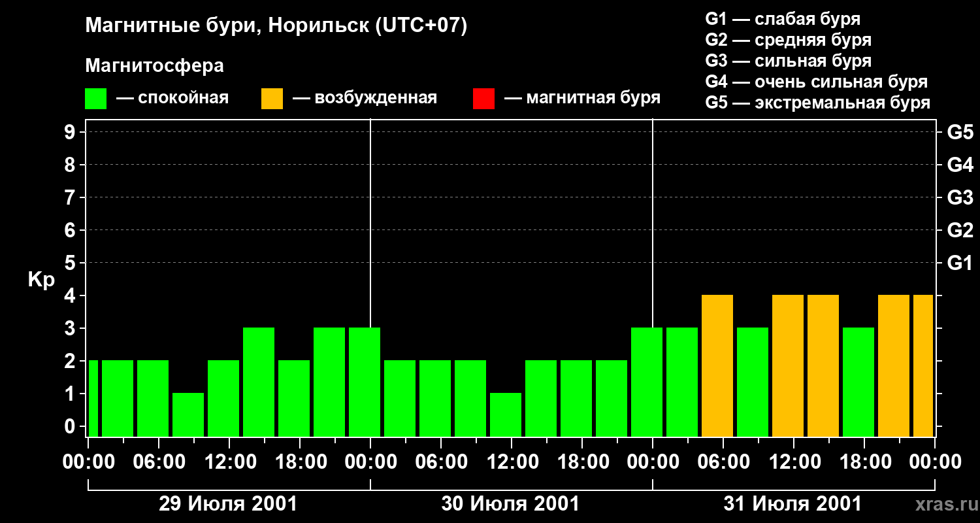Click the 'G5 — экстремальная буря' legend line
This screenshot has width=980, height=523.
tap(818, 103)
